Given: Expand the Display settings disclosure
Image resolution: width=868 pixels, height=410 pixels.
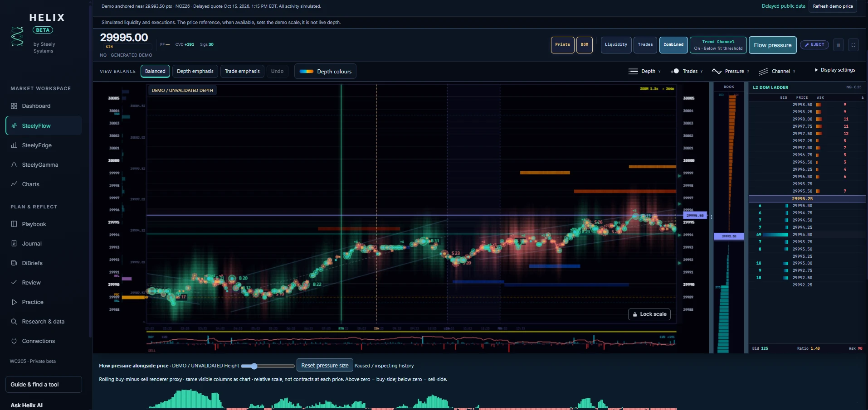Looking at the screenshot, I should coord(834,70).
